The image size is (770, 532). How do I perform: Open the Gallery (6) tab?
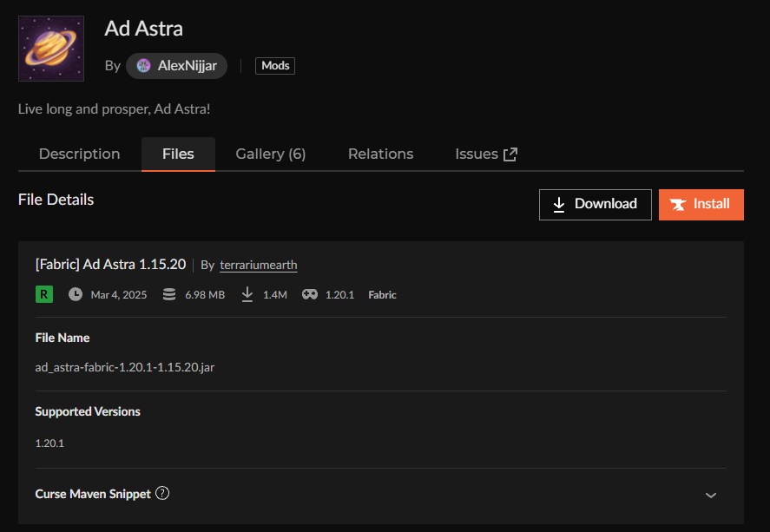[270, 154]
